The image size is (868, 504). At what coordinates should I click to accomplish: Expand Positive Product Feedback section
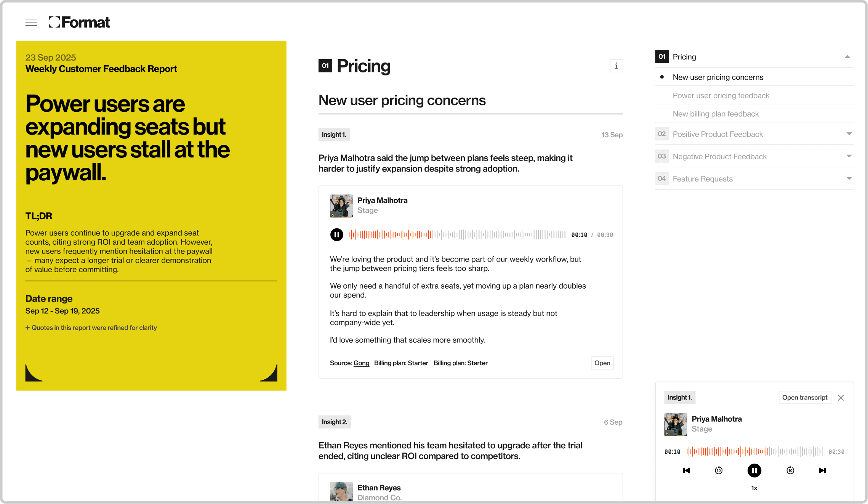[849, 134]
